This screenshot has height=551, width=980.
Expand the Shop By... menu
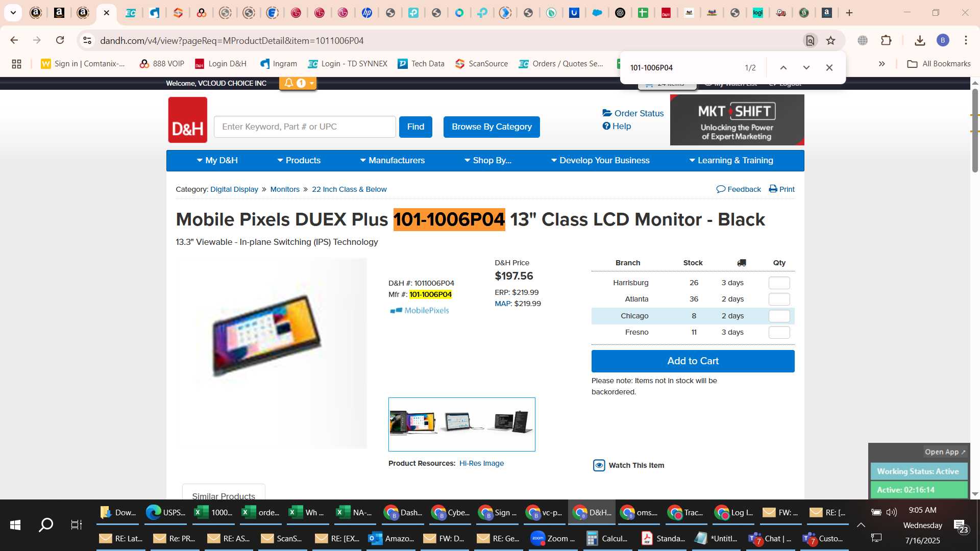click(x=488, y=160)
